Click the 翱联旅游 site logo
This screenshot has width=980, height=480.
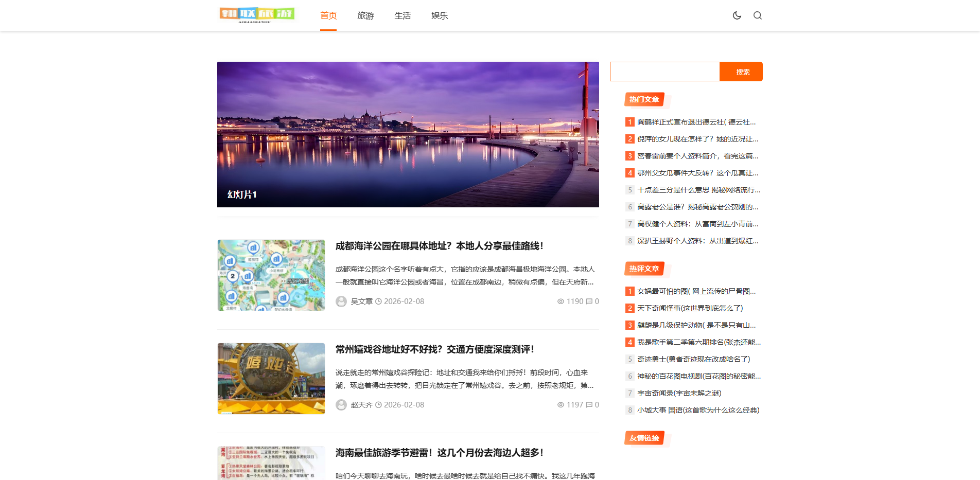pyautogui.click(x=257, y=15)
